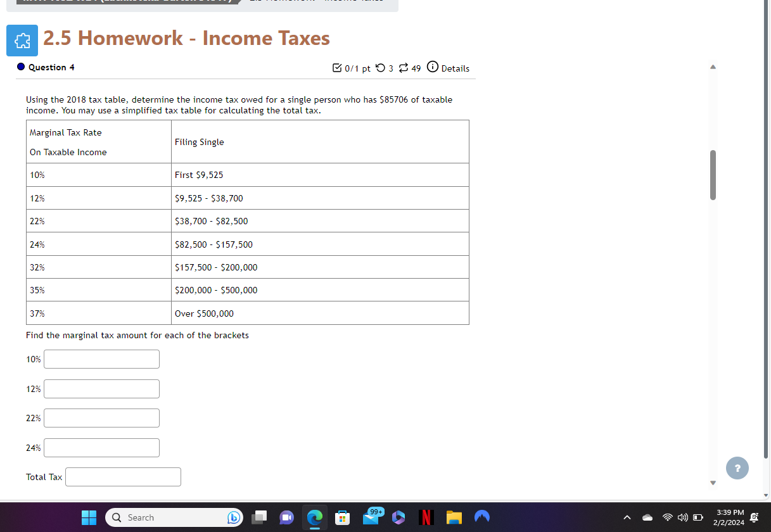The width and height of the screenshot is (771, 532).
Task: Click inside the Total Tax input field
Action: coord(122,477)
